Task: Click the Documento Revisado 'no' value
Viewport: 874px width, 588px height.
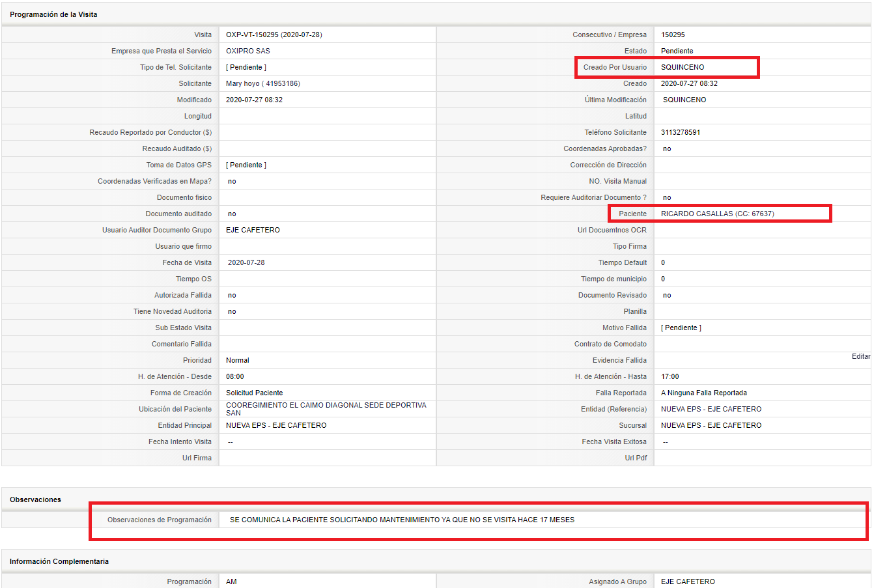Action: click(x=667, y=295)
